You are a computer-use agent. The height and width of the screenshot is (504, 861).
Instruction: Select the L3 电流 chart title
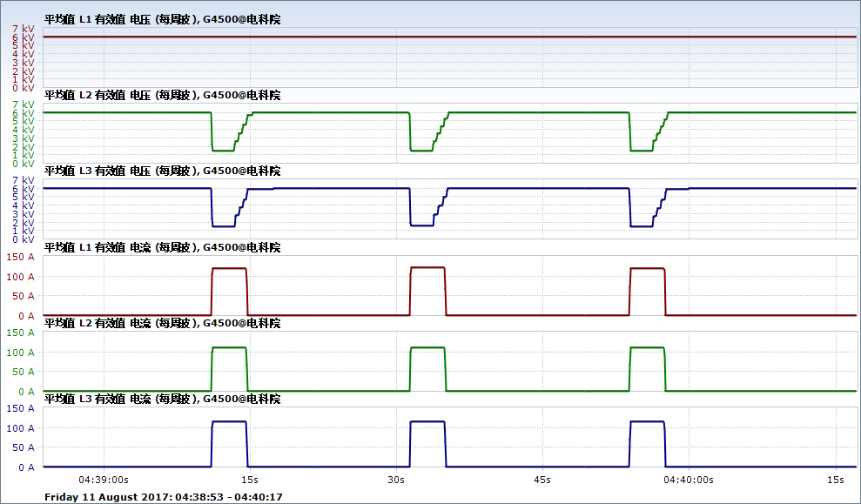[162, 399]
